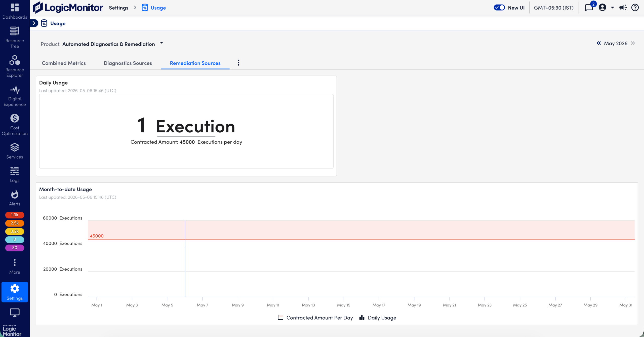644x337 pixels.
Task: Open Alerts in sidebar
Action: [15, 198]
